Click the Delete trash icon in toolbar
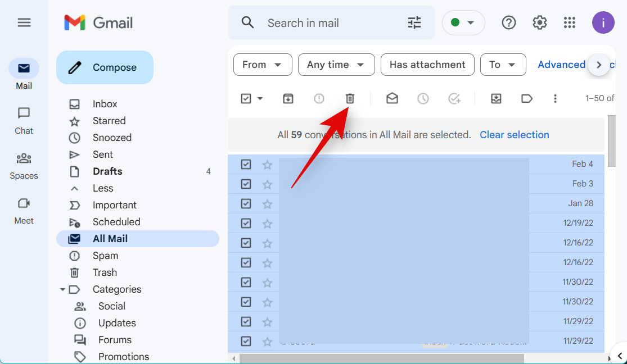The width and height of the screenshot is (627, 364). 350,98
